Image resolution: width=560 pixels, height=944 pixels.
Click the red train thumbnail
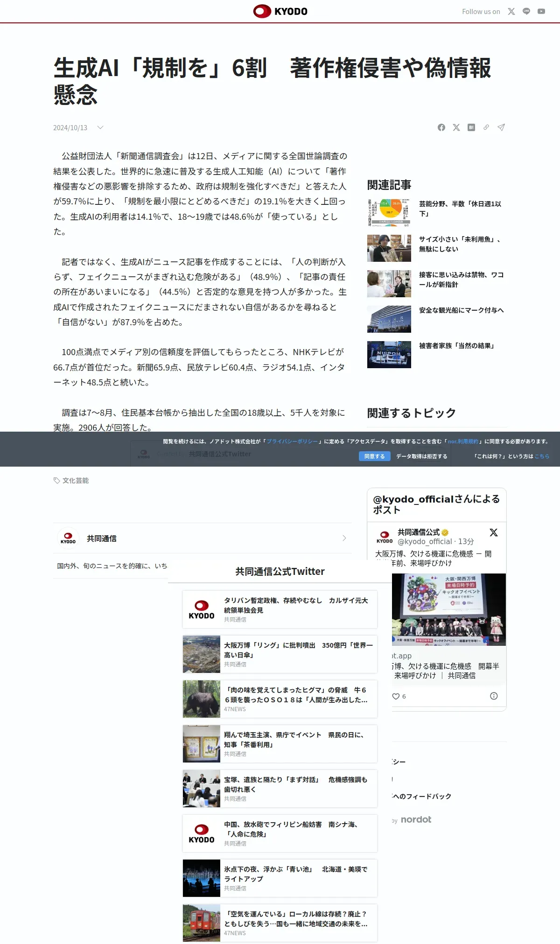(202, 923)
